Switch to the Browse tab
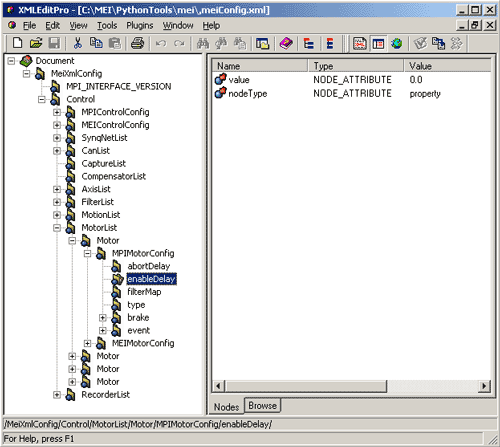This screenshot has width=500, height=447. pyautogui.click(x=262, y=406)
